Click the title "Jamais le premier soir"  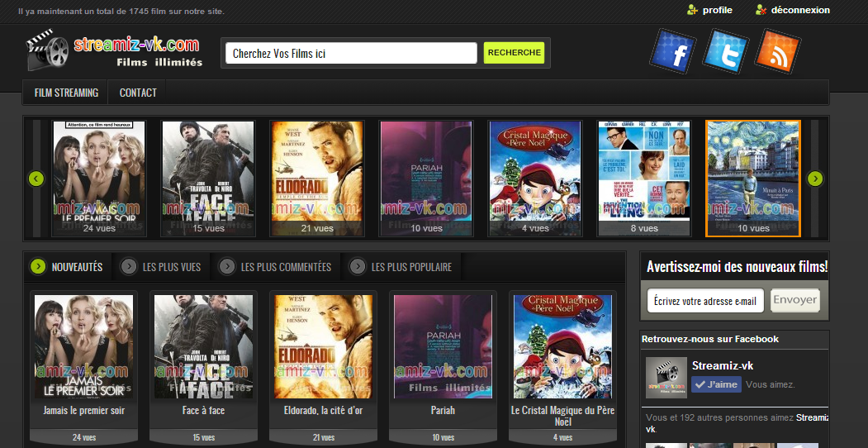click(x=83, y=411)
